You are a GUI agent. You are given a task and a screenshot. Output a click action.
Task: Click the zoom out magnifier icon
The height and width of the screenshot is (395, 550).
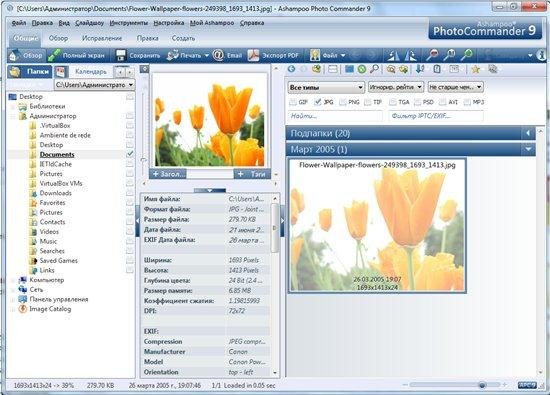pyautogui.click(x=432, y=55)
